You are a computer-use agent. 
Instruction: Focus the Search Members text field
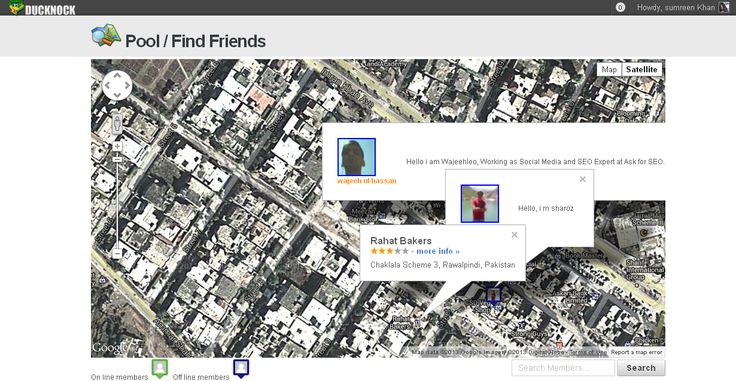point(563,368)
